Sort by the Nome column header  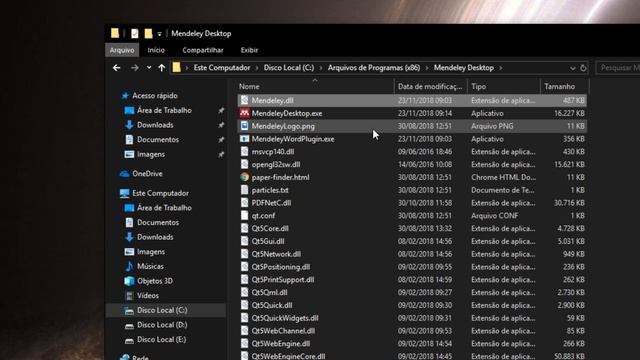coord(315,87)
